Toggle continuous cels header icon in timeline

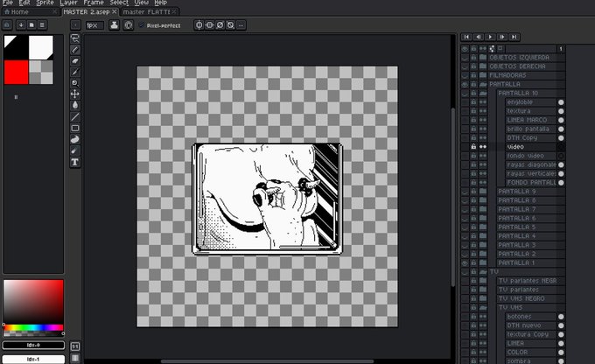[483, 49]
